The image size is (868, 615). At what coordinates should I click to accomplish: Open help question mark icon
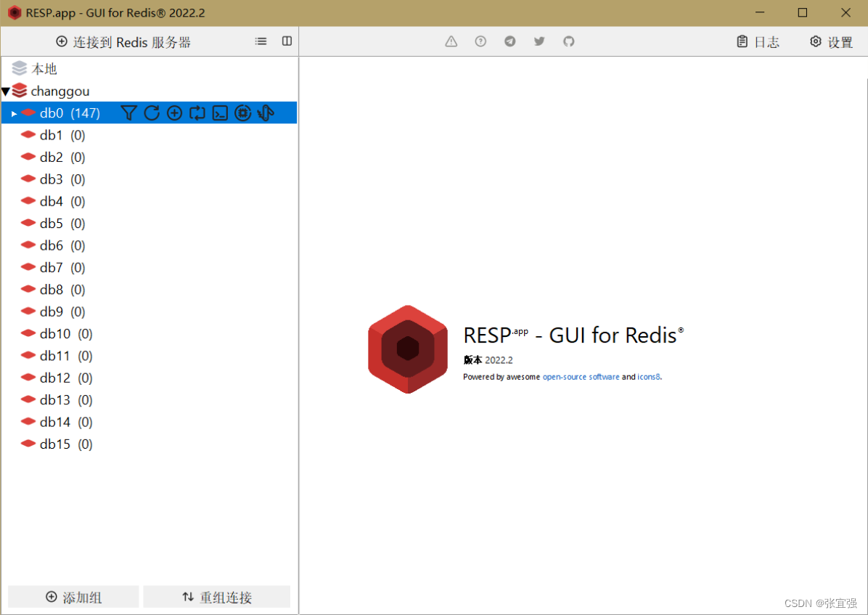(x=480, y=41)
